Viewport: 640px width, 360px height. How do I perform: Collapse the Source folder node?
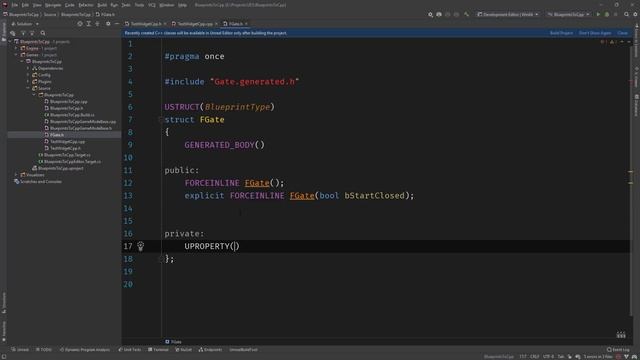[x=28, y=88]
